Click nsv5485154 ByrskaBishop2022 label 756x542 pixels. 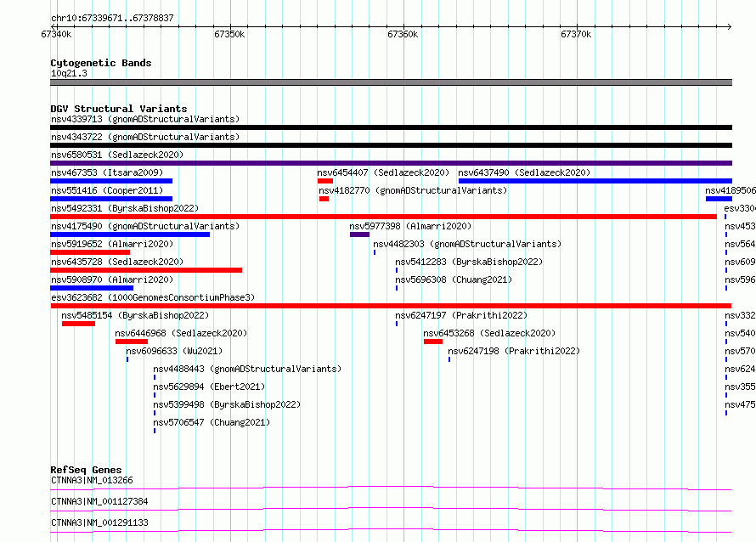click(135, 315)
